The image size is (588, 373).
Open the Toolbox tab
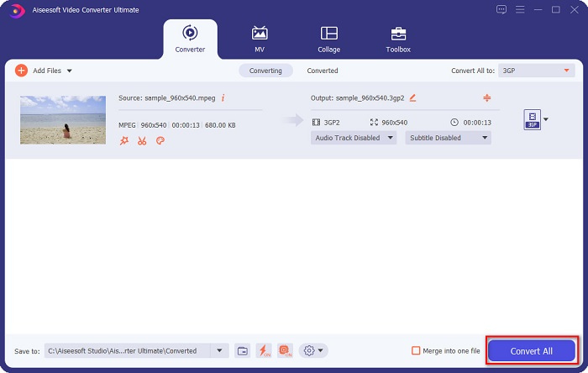tap(397, 39)
